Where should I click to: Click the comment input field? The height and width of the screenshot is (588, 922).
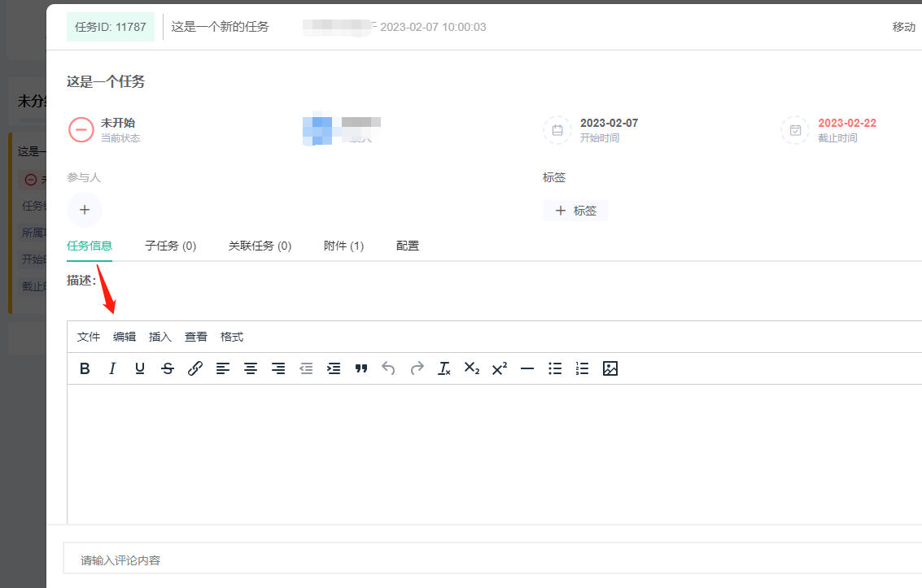[x=488, y=560]
